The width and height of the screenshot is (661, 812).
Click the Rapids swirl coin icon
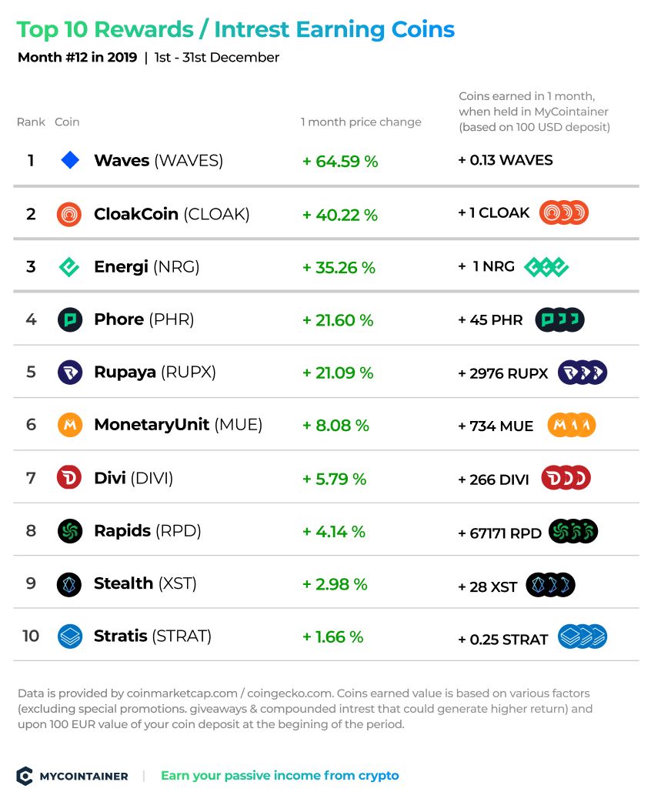coord(70,531)
